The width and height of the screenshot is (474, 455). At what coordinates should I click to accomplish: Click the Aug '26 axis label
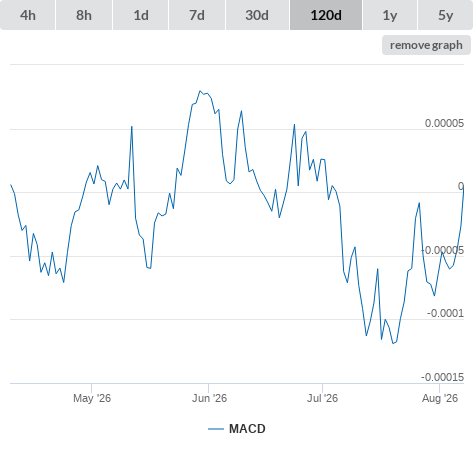tap(440, 398)
